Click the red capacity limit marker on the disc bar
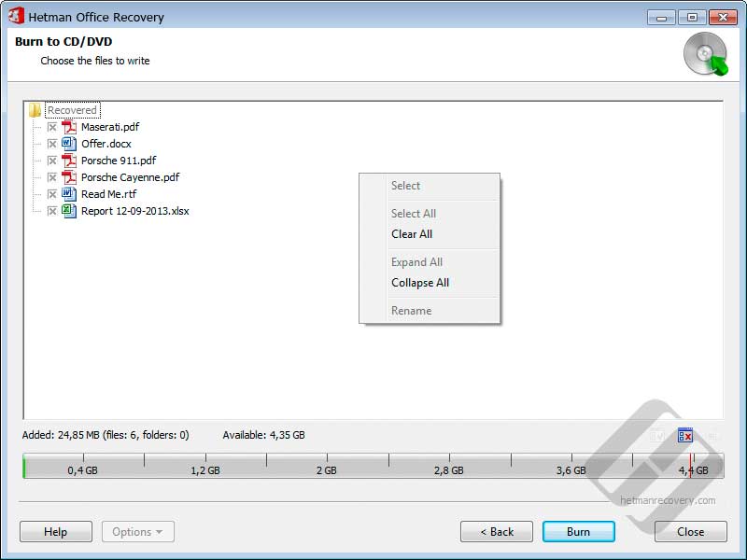 (x=690, y=466)
